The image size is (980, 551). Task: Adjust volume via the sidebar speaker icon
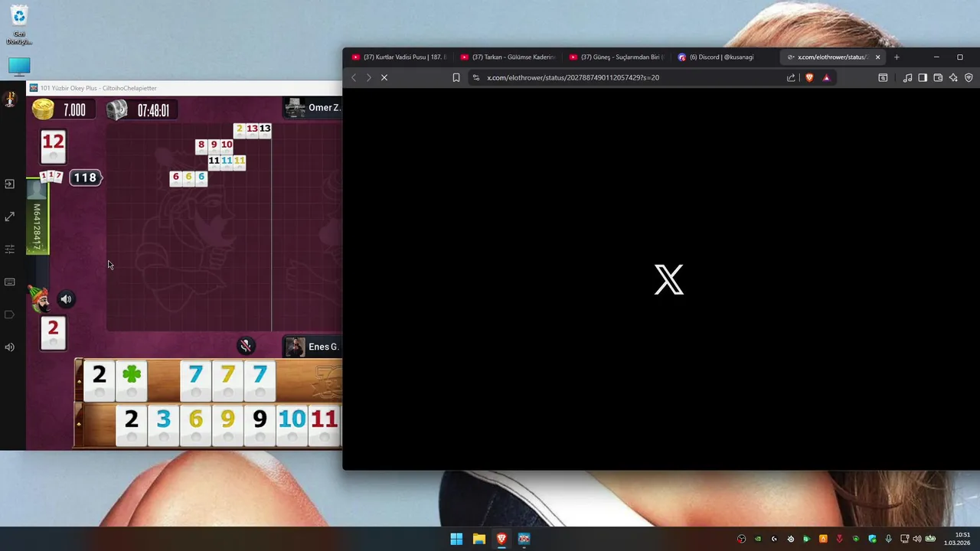9,347
